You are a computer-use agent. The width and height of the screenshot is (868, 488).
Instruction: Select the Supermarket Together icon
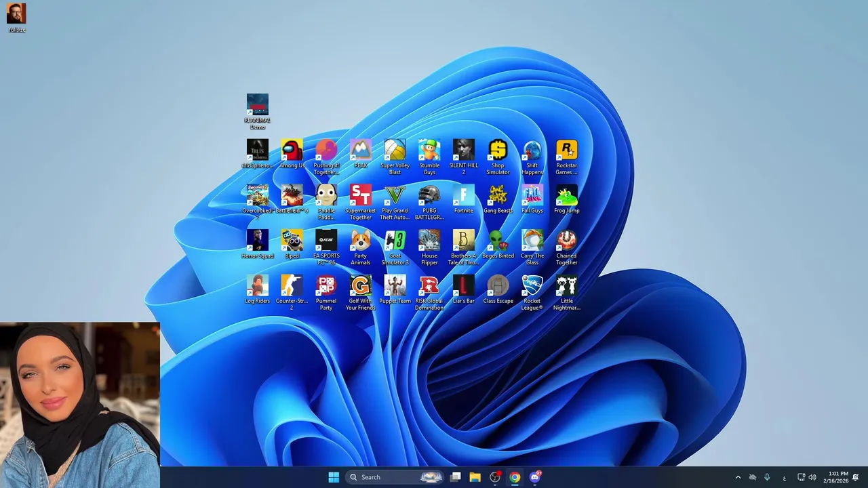(361, 202)
